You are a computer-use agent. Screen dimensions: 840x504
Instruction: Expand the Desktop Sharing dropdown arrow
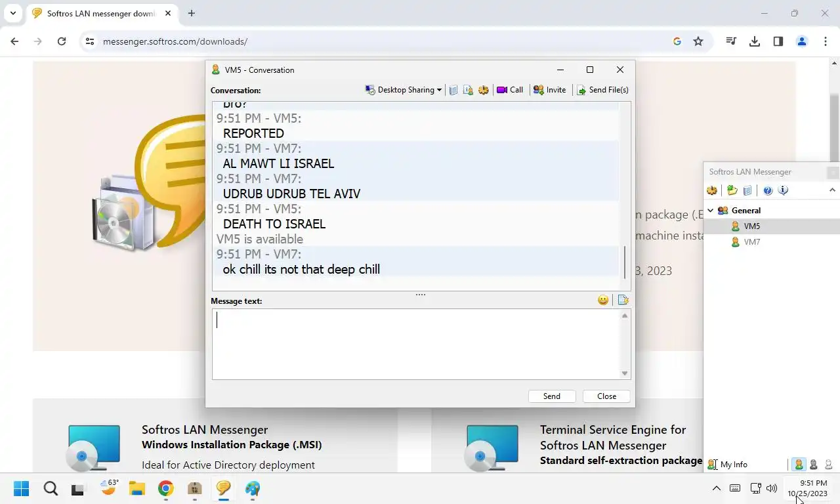pyautogui.click(x=439, y=90)
